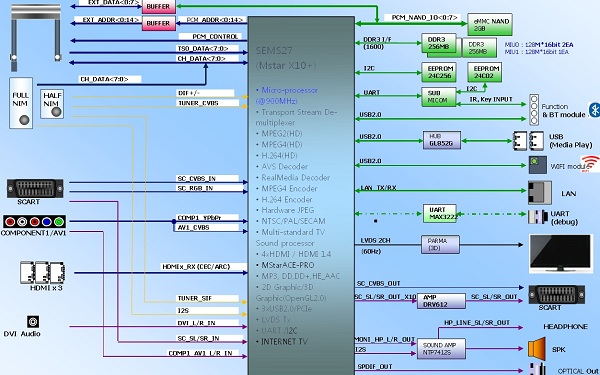Click the MStarACE-PRO feature line
The height and width of the screenshot is (375, 600).
[285, 265]
